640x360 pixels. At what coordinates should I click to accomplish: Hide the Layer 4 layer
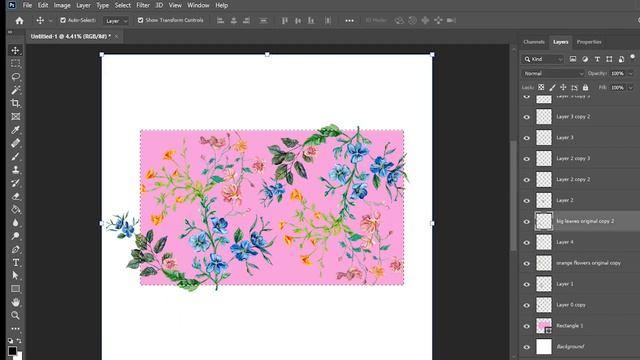[x=527, y=242]
